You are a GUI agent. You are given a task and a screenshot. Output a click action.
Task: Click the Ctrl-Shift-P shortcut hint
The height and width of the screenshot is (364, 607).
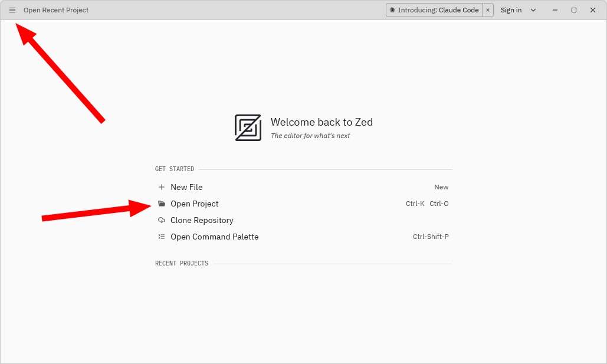coord(431,237)
